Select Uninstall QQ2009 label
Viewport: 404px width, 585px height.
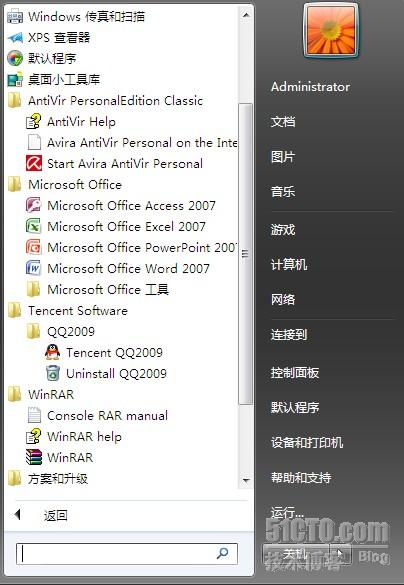click(116, 373)
